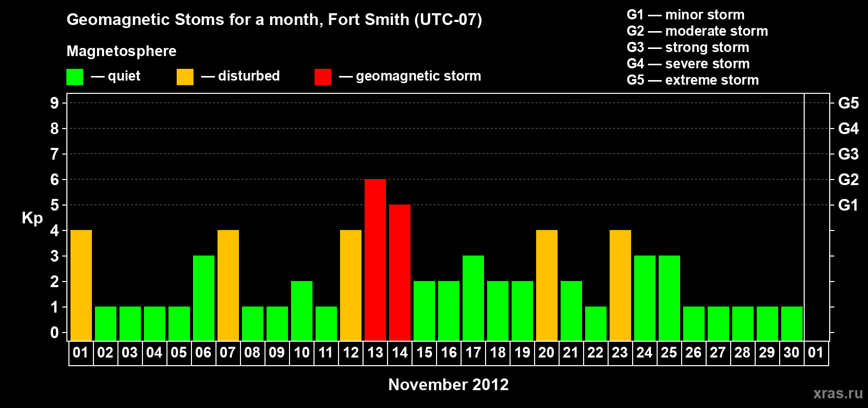Click the G5 label on right axis

coord(849,103)
